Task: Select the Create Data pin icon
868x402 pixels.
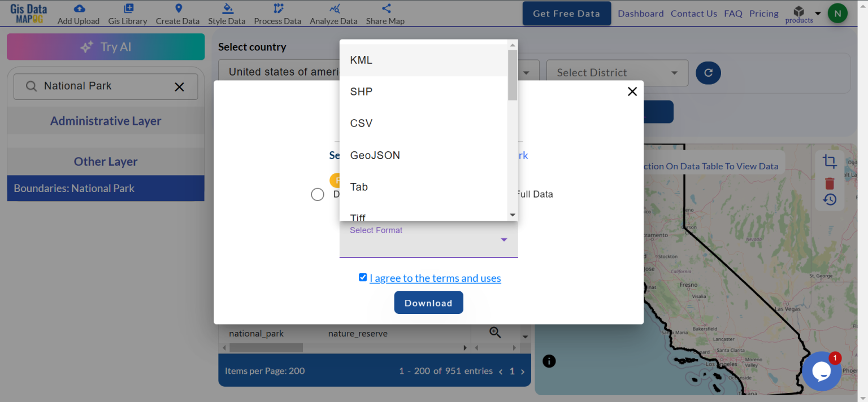Action: point(177,8)
